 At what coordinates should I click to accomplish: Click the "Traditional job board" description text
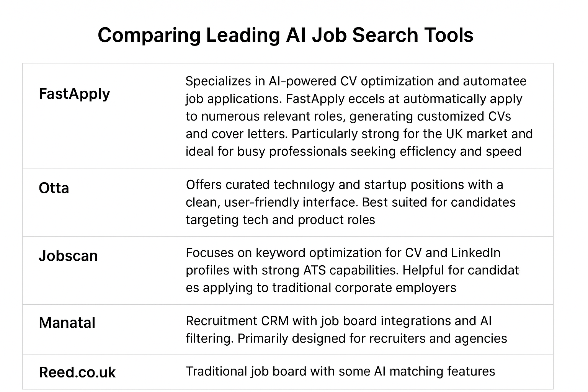[x=340, y=371]
